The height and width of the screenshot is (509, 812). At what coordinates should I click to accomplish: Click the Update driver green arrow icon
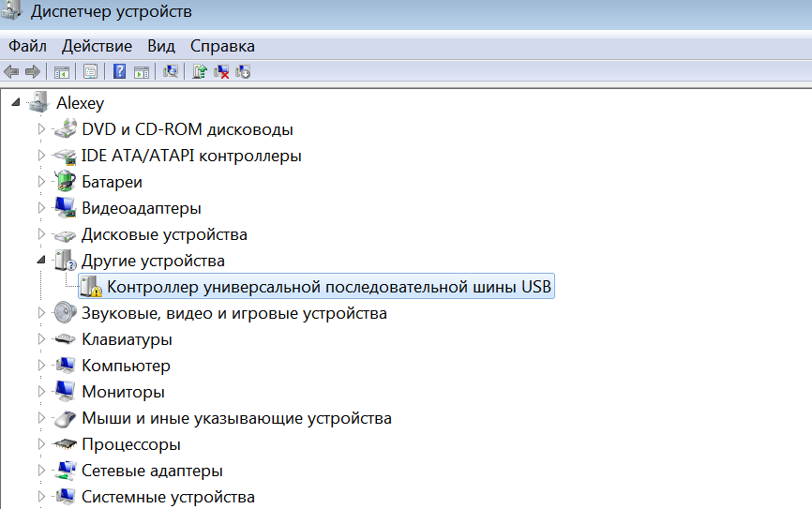tap(200, 71)
